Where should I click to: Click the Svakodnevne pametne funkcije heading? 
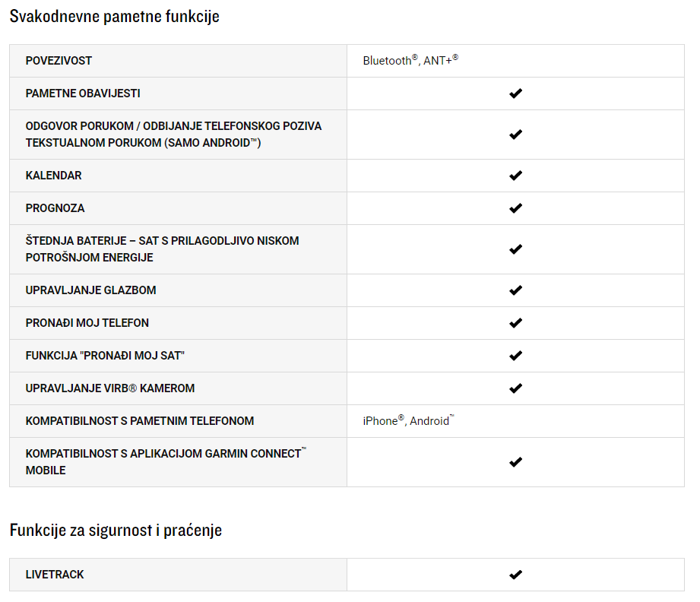(114, 17)
